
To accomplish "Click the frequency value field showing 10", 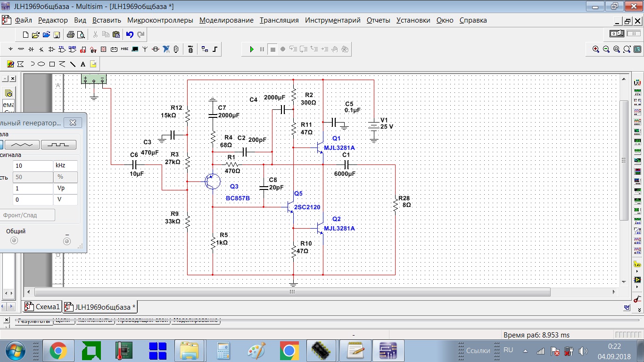I will pos(33,166).
